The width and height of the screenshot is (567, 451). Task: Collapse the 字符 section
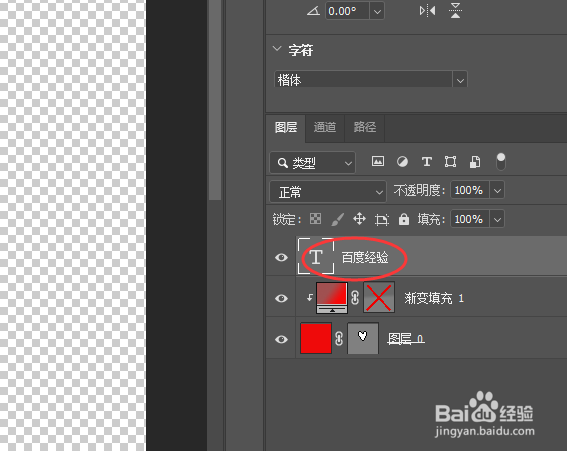pyautogui.click(x=277, y=48)
